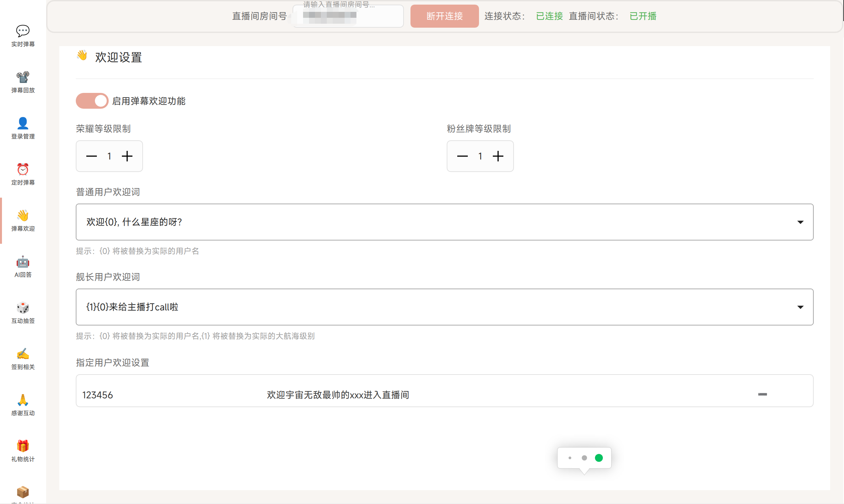Increase the 粉丝牌等级限制 value with plus
This screenshot has height=504, width=844.
[498, 156]
